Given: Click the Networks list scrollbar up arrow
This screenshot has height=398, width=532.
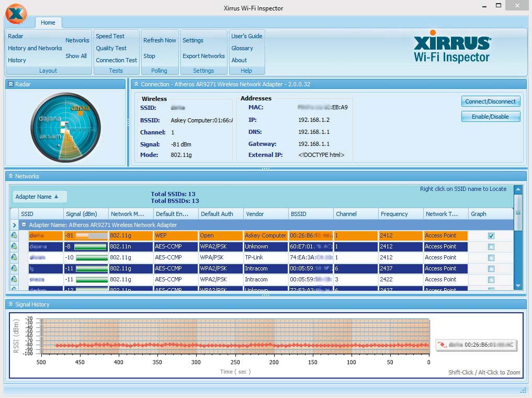Looking at the screenshot, I should click(518, 189).
